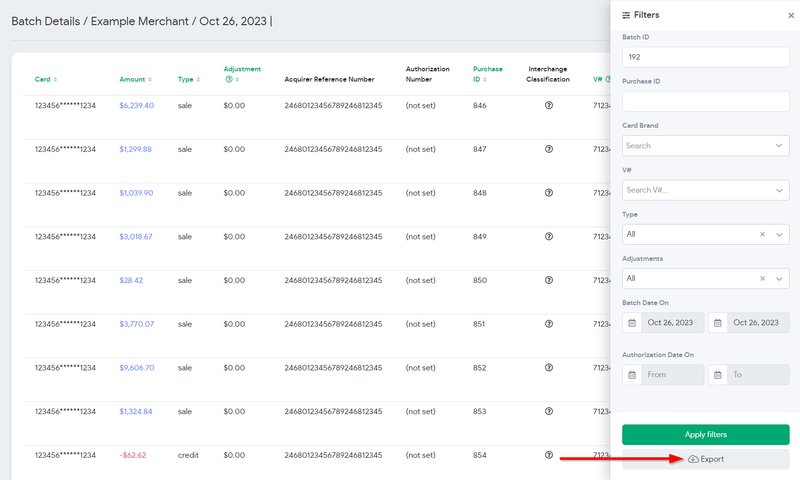Clear the Adjustments filter selection
Image resolution: width=800 pixels, height=480 pixels.
click(x=762, y=279)
